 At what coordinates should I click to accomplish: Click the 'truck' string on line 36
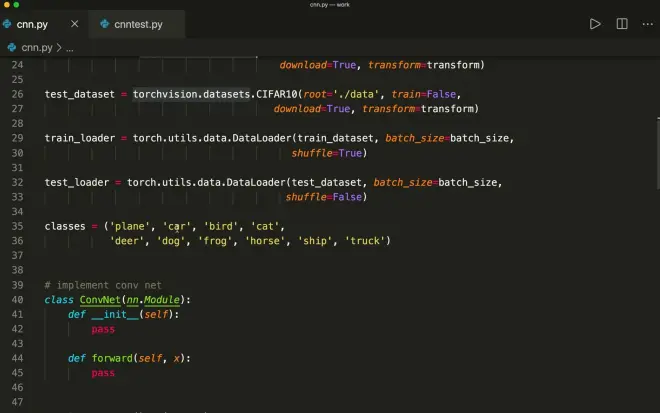[365, 241]
